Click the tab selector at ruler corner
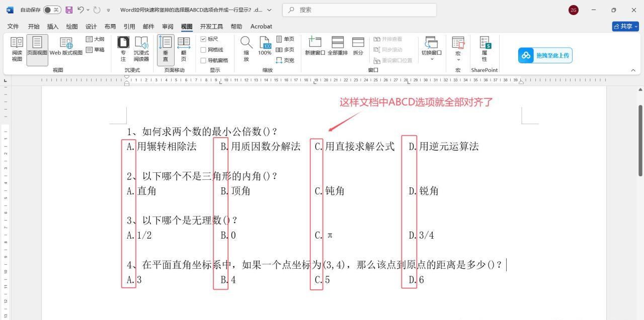The height and width of the screenshot is (320, 644). pos(6,80)
